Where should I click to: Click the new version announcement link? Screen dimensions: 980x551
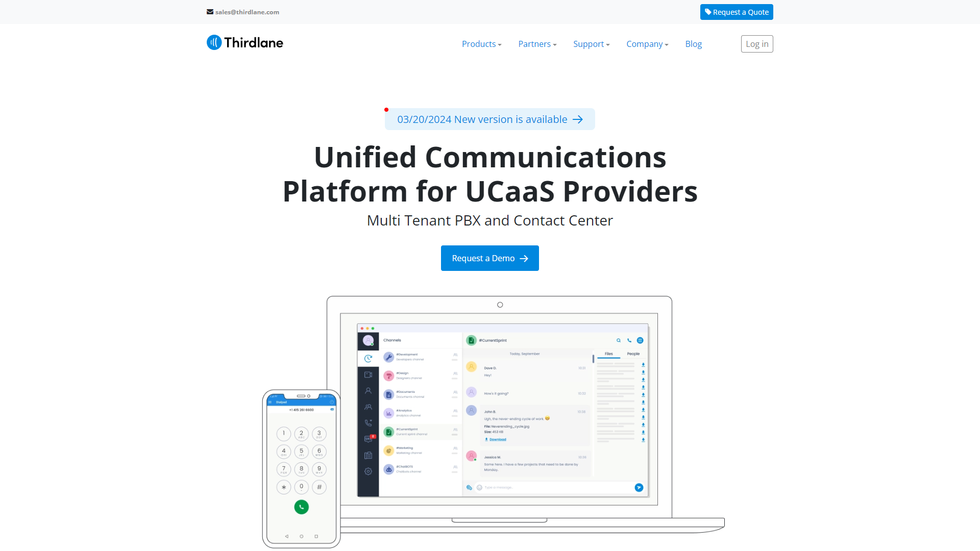click(x=490, y=119)
